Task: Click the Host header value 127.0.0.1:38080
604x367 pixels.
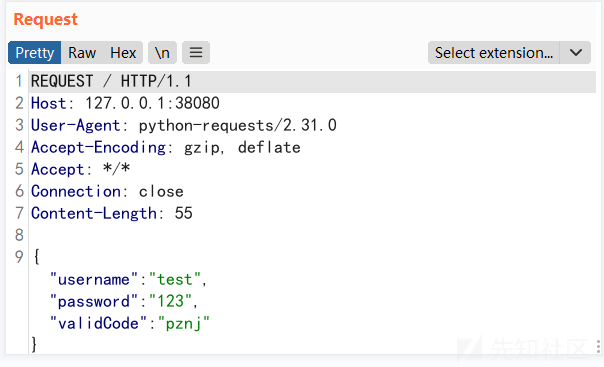Action: 152,103
